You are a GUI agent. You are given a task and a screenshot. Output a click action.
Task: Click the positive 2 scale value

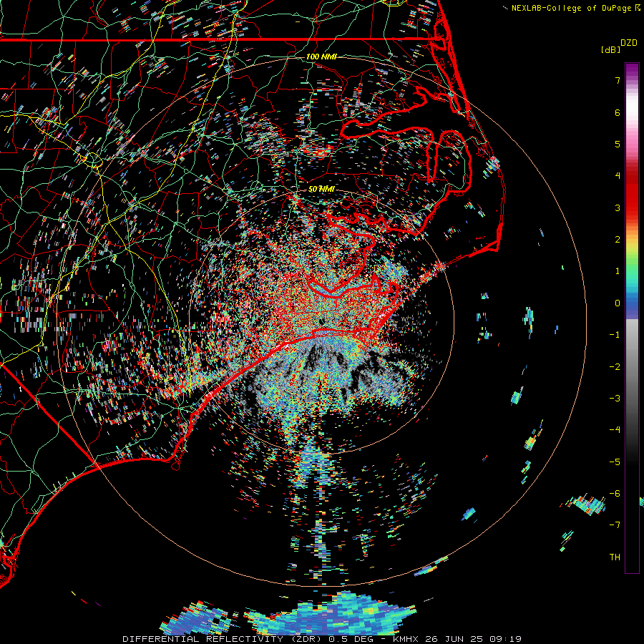tap(618, 240)
